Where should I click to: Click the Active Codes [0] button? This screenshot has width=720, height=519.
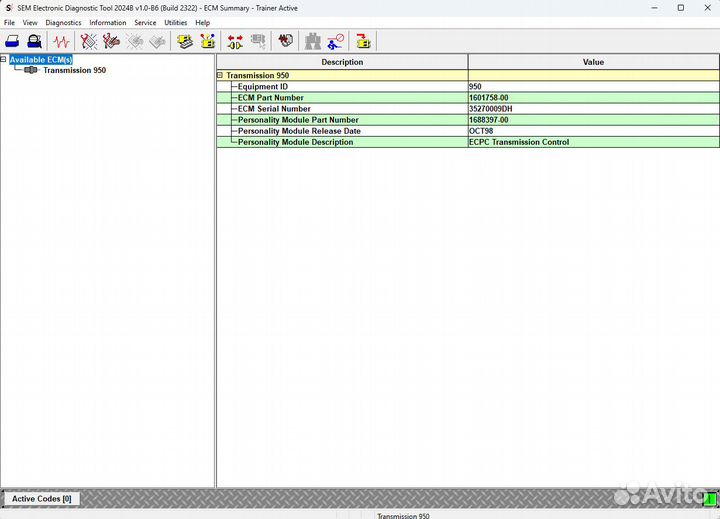coord(41,498)
